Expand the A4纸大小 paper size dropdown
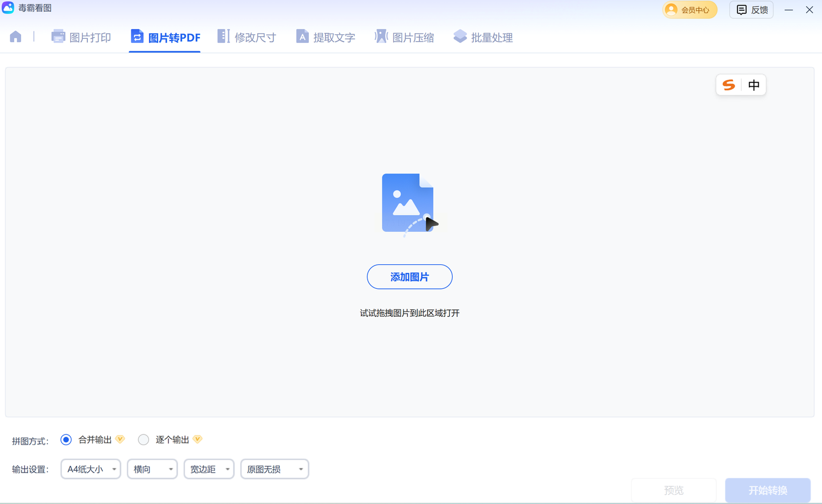The width and height of the screenshot is (822, 504). tap(91, 469)
